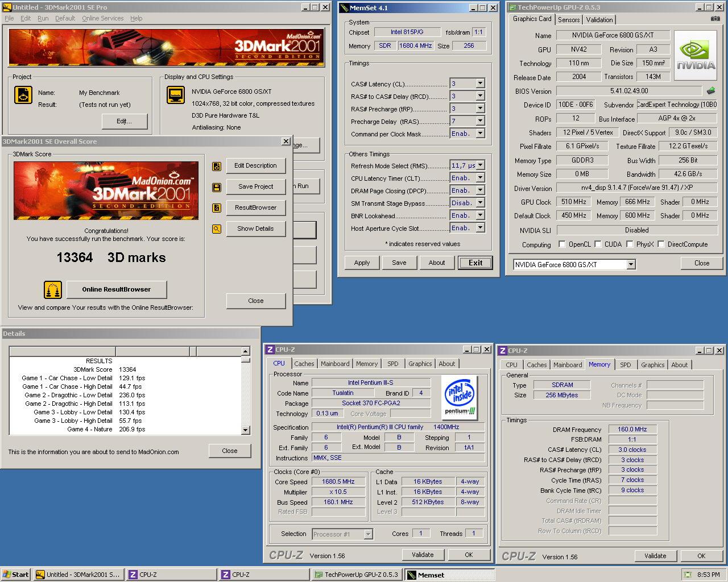Open the Graphics tab in right CPU-Z window
Image resolution: width=728 pixels, height=582 pixels.
pos(652,365)
